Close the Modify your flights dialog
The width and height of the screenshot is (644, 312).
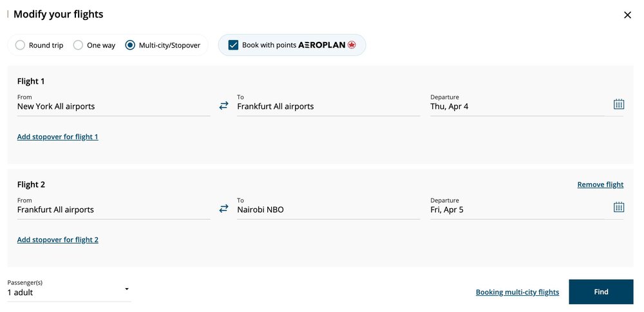[627, 15]
